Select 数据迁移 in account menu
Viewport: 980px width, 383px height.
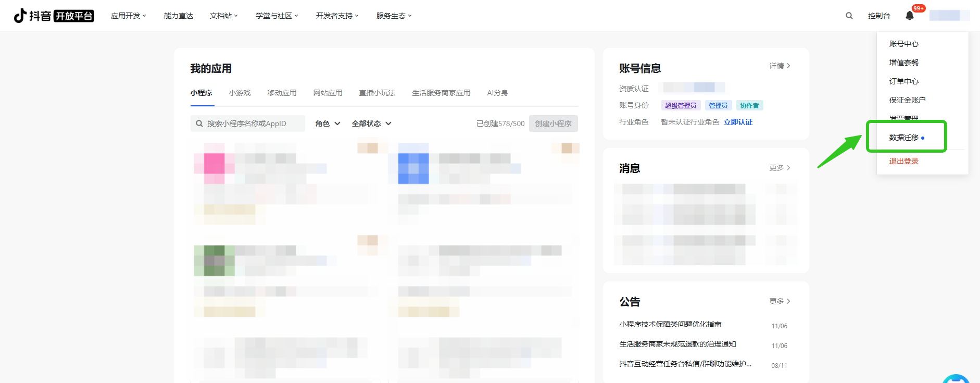[x=904, y=138]
